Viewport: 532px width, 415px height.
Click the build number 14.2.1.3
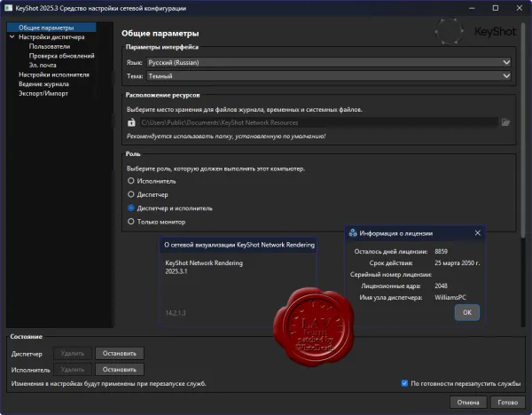(176, 313)
